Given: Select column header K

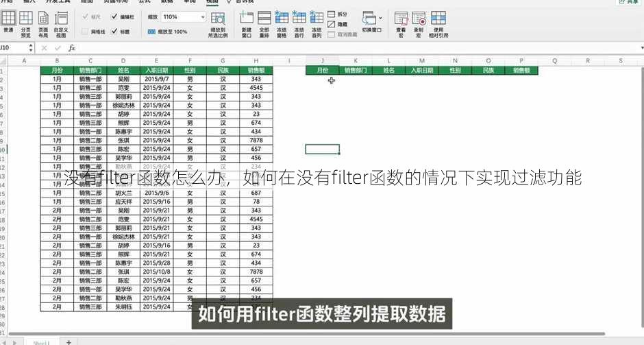Looking at the screenshot, I should pos(356,61).
